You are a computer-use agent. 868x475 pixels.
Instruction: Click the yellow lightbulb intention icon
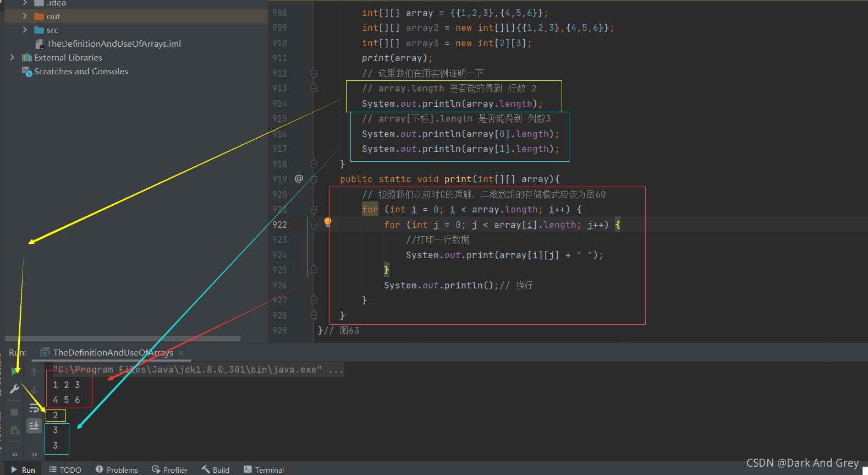328,222
